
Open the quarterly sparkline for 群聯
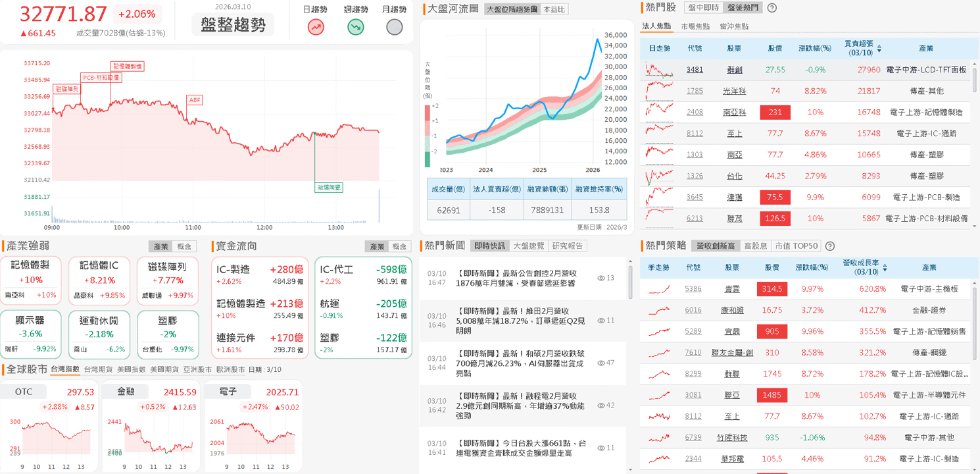(660, 374)
